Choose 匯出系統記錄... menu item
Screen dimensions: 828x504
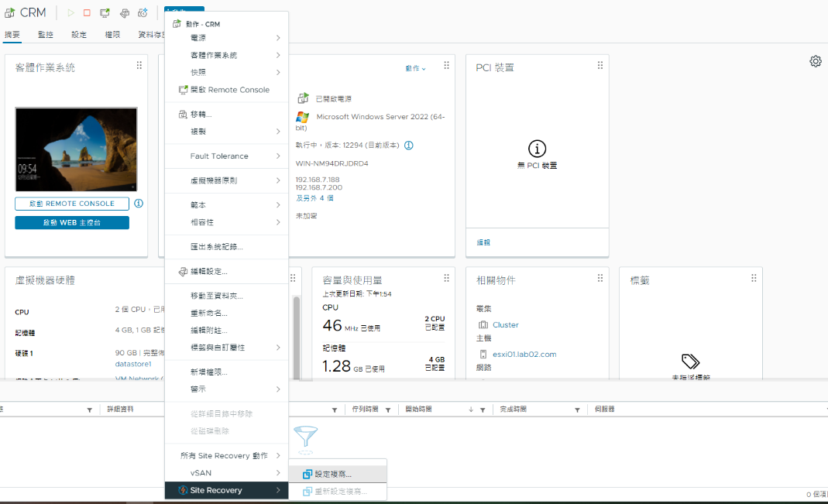(226, 247)
